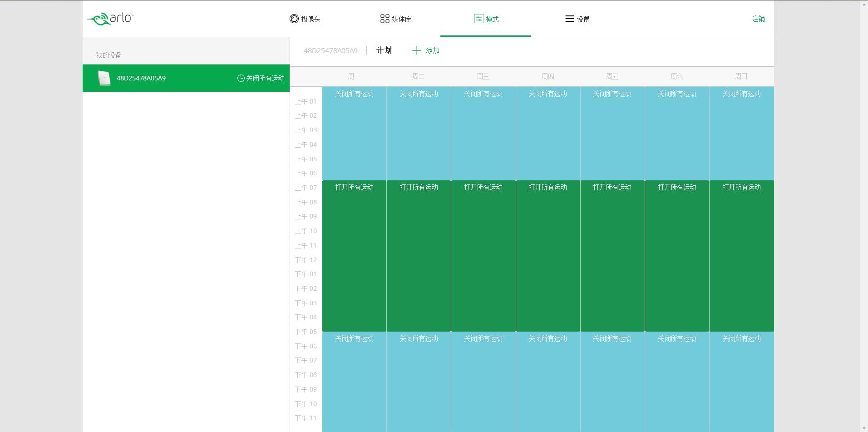Open the 媒体库 tab

pyautogui.click(x=395, y=19)
